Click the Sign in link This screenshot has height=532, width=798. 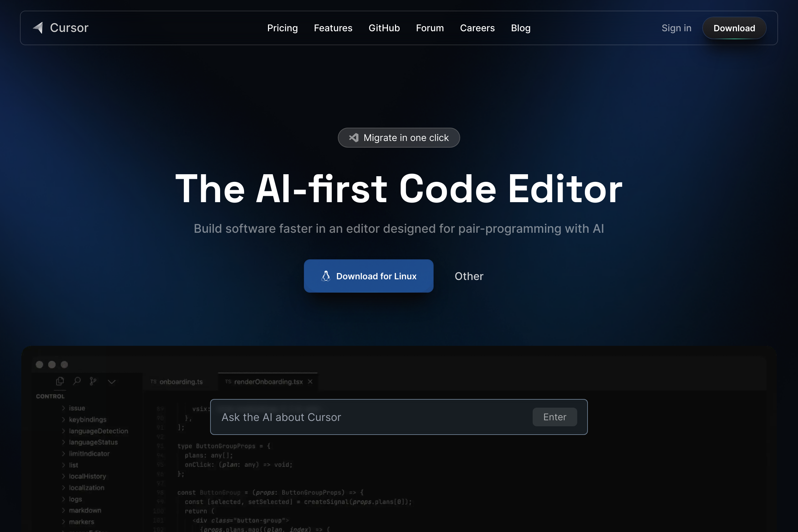coord(676,28)
